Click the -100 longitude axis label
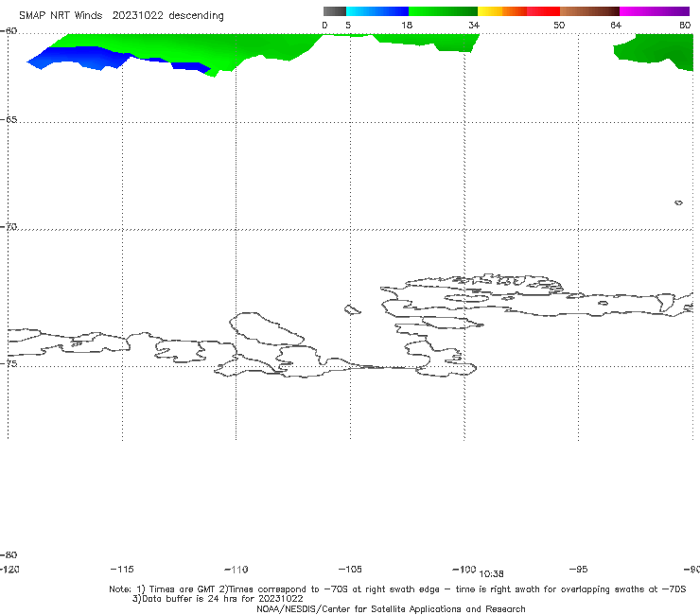Screen dimensions: 700x615 point(464,569)
